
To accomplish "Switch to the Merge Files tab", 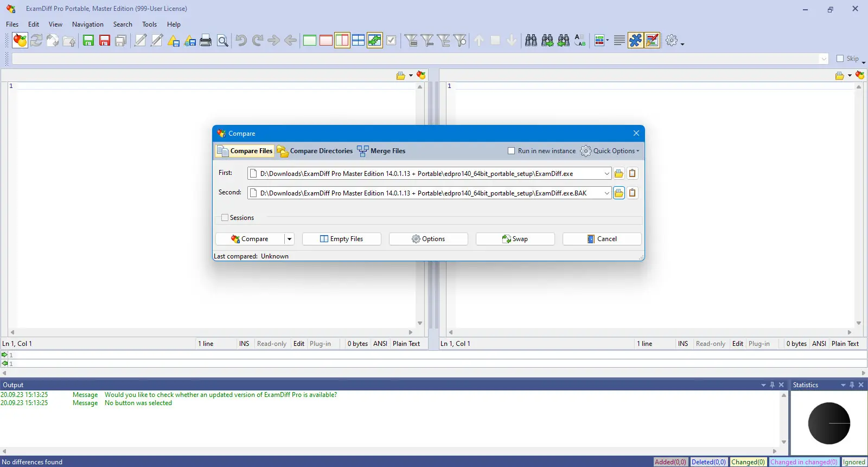I will tap(381, 151).
